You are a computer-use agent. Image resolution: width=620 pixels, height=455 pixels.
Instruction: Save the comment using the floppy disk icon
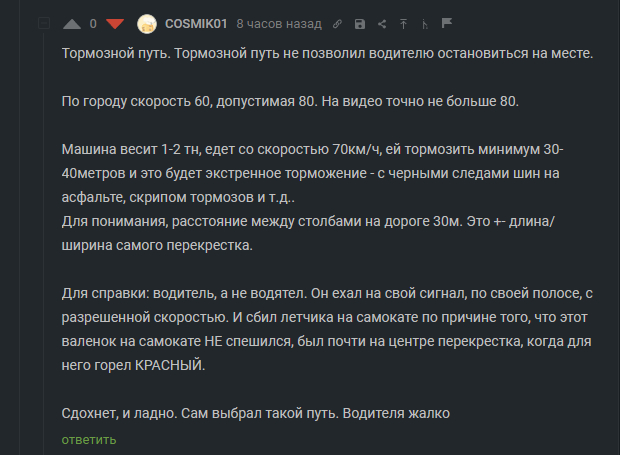(360, 24)
